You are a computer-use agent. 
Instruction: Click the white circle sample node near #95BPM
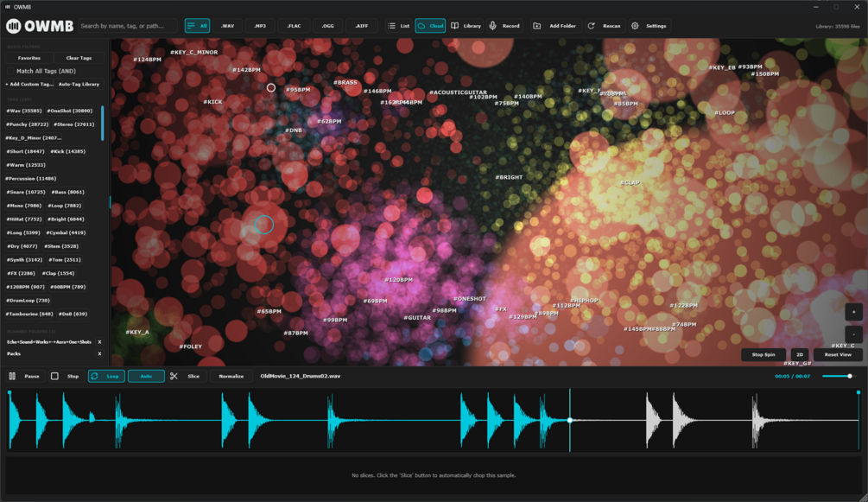(x=270, y=87)
